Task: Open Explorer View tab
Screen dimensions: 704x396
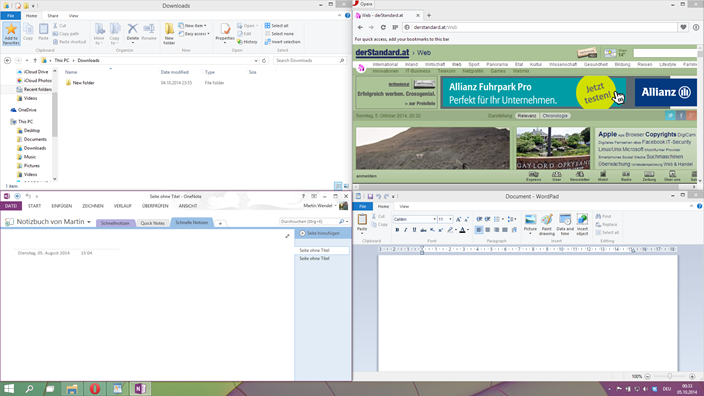Action: pyautogui.click(x=73, y=16)
